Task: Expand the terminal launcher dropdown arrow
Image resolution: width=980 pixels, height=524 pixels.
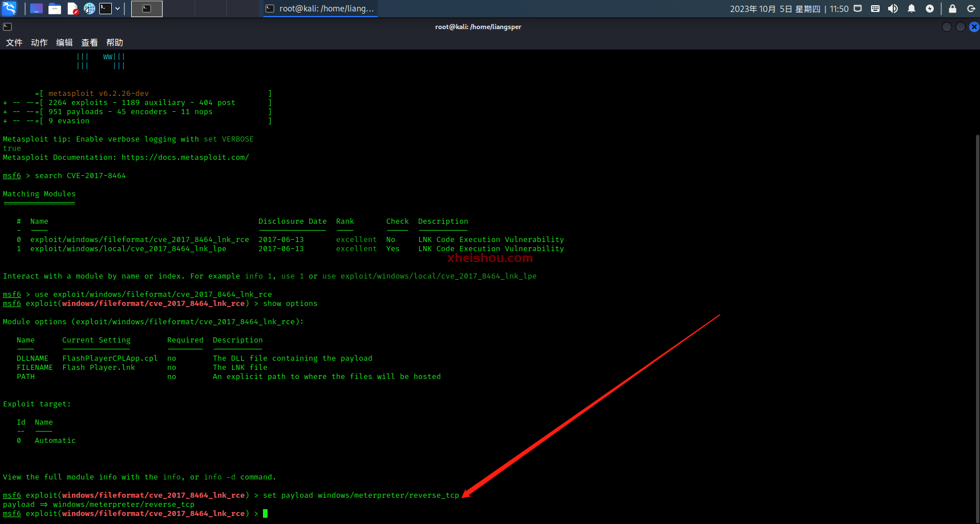Action: click(118, 9)
